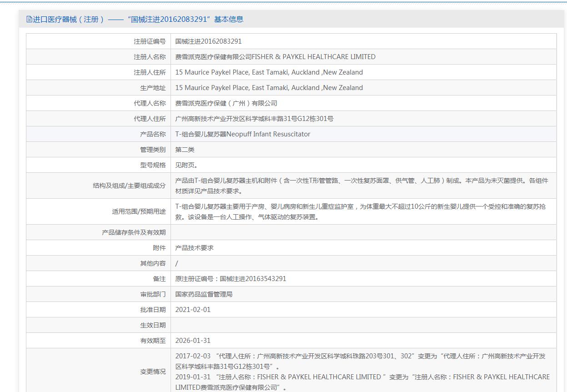Click the document icon in the panel header
567x392 pixels.
coord(30,19)
